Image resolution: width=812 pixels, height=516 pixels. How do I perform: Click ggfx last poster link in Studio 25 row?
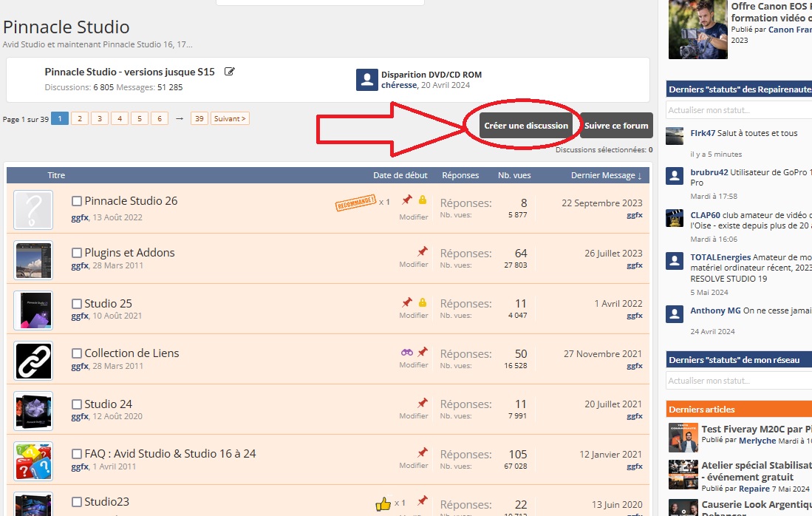(x=635, y=316)
